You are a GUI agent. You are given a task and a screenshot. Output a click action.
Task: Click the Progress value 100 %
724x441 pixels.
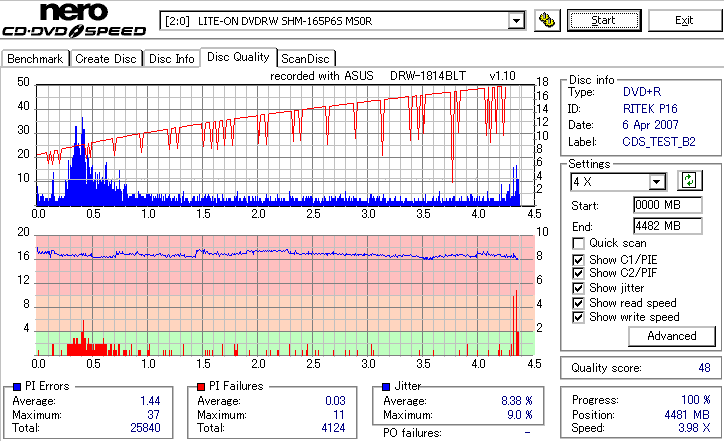[x=696, y=400]
